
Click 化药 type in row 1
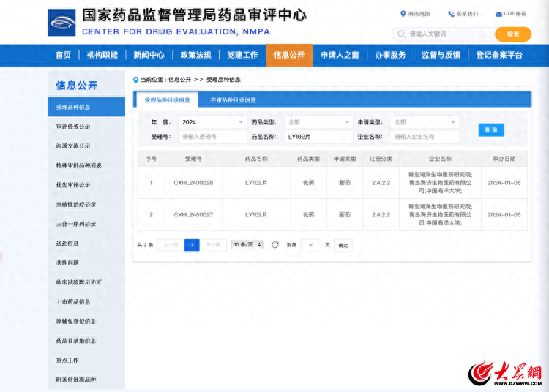(x=308, y=183)
